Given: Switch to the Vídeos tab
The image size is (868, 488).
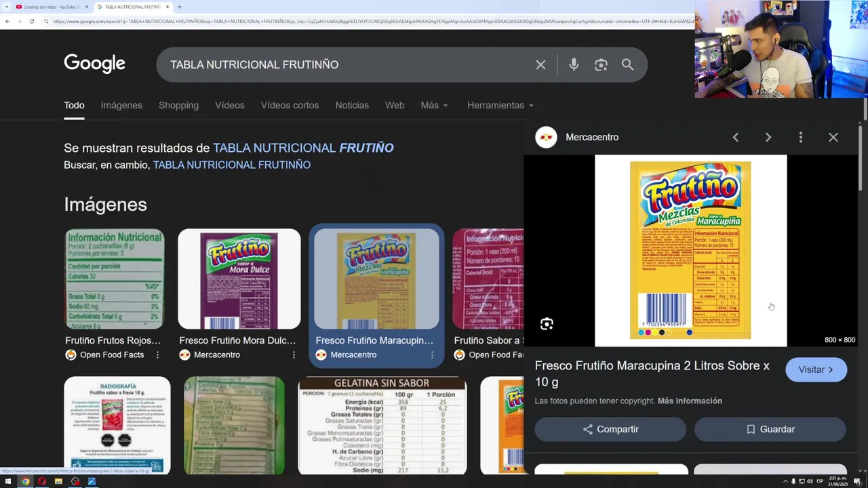Looking at the screenshot, I should [230, 105].
